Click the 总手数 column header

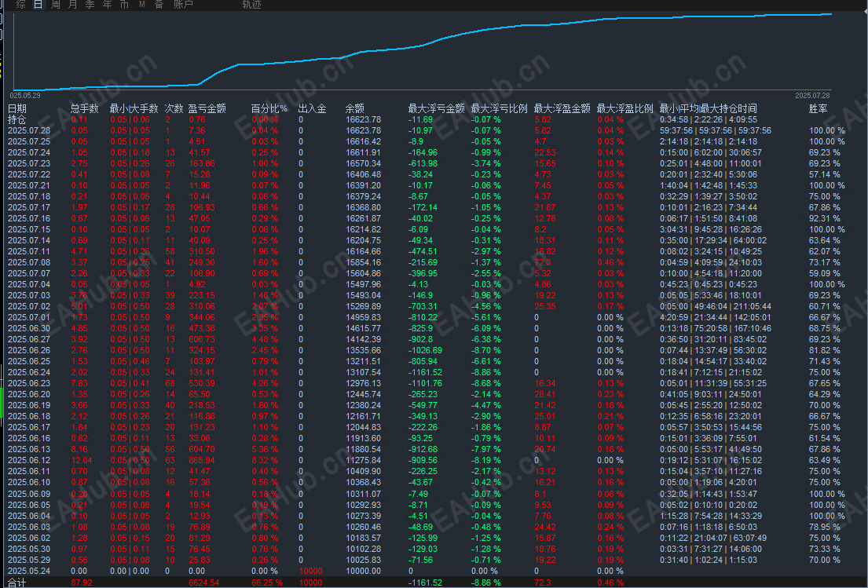tap(84, 108)
